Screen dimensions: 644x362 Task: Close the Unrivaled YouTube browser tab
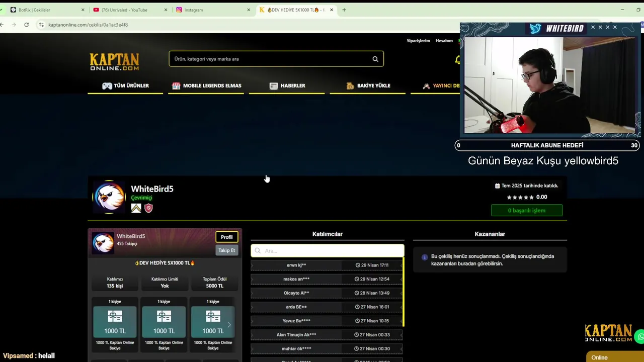pyautogui.click(x=166, y=10)
